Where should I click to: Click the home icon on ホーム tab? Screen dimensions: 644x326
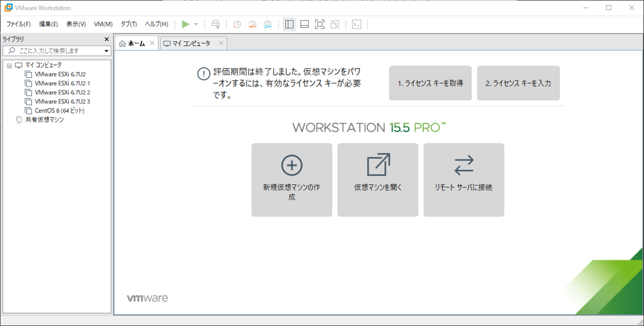tap(123, 43)
